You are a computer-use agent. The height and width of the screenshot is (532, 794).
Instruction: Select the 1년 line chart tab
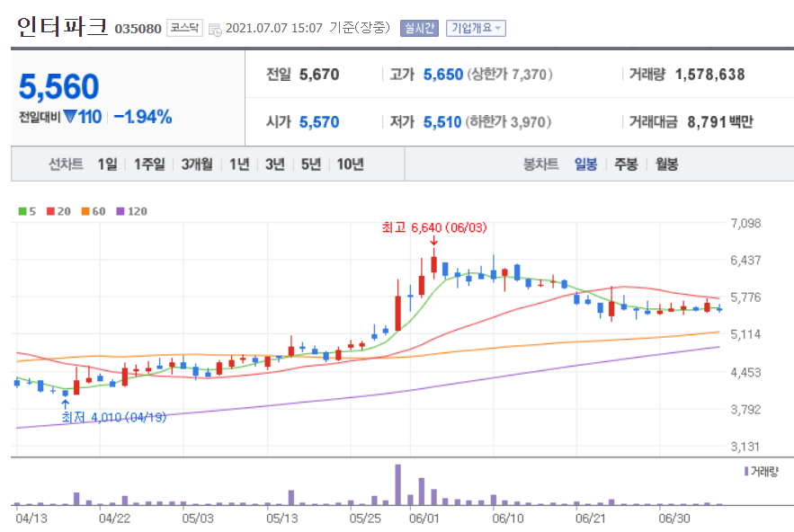pos(239,164)
